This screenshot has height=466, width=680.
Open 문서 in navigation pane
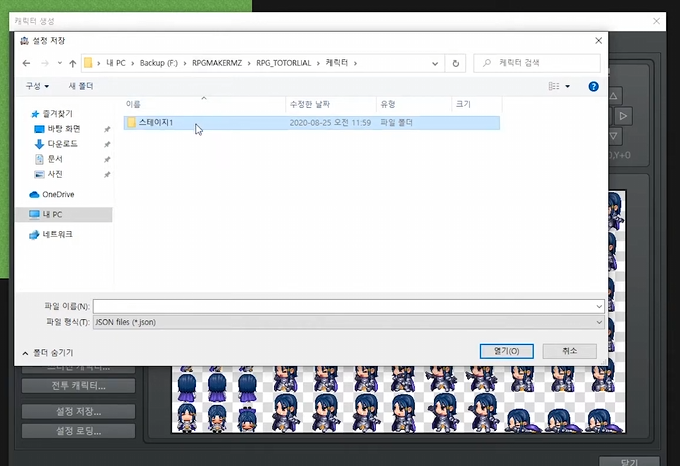click(55, 159)
